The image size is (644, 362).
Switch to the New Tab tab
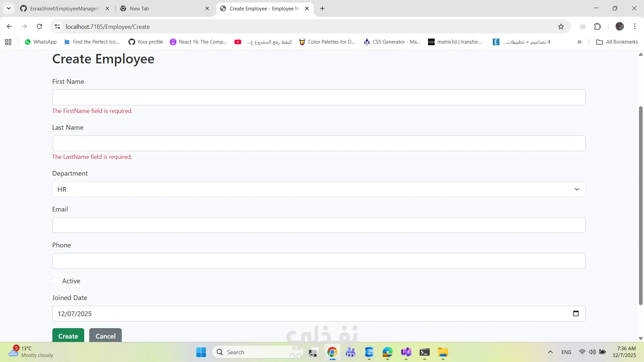click(x=161, y=8)
